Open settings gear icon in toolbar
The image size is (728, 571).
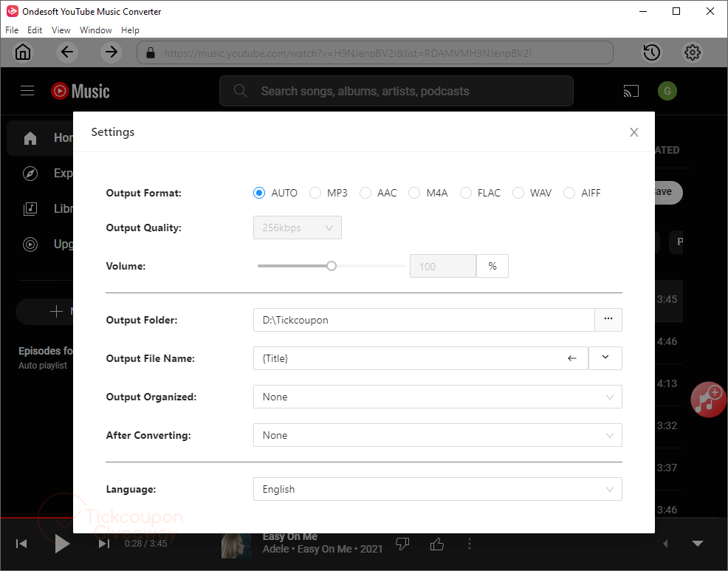(693, 52)
